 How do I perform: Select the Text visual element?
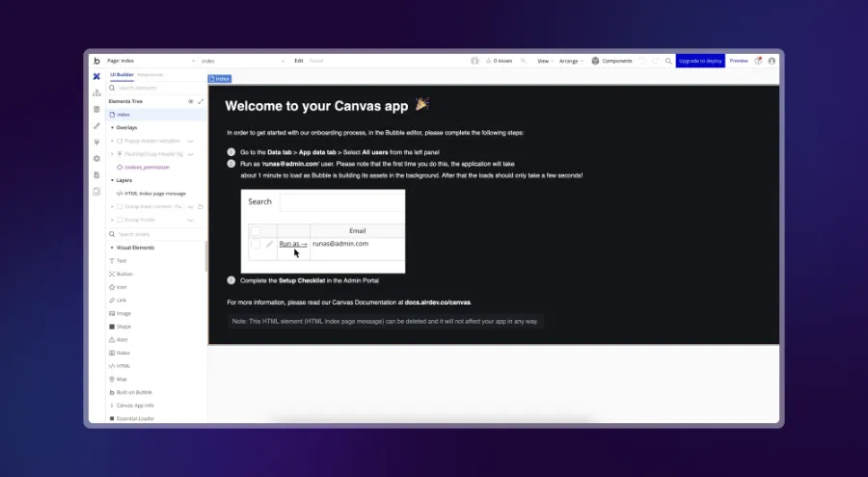[x=118, y=260]
